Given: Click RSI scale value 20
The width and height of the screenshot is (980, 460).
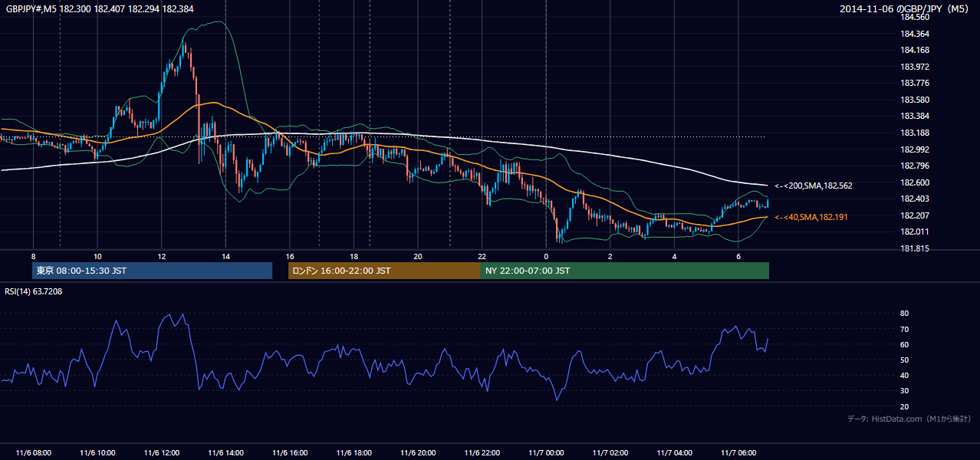Looking at the screenshot, I should [x=904, y=407].
